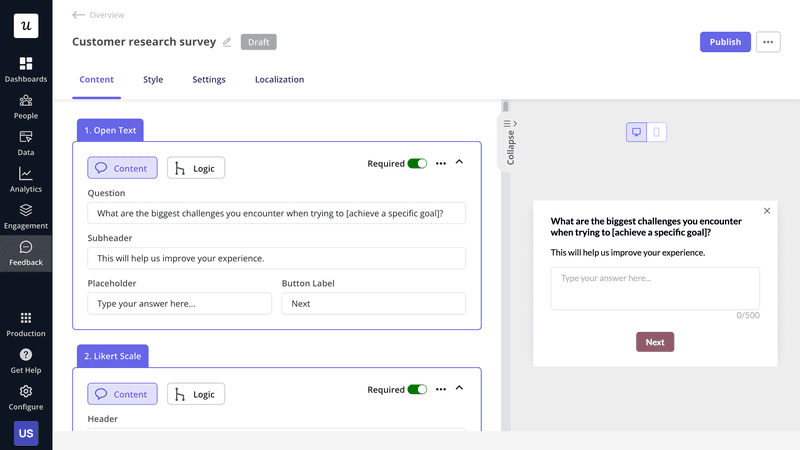The image size is (800, 450).
Task: Open the People section
Action: point(26,107)
